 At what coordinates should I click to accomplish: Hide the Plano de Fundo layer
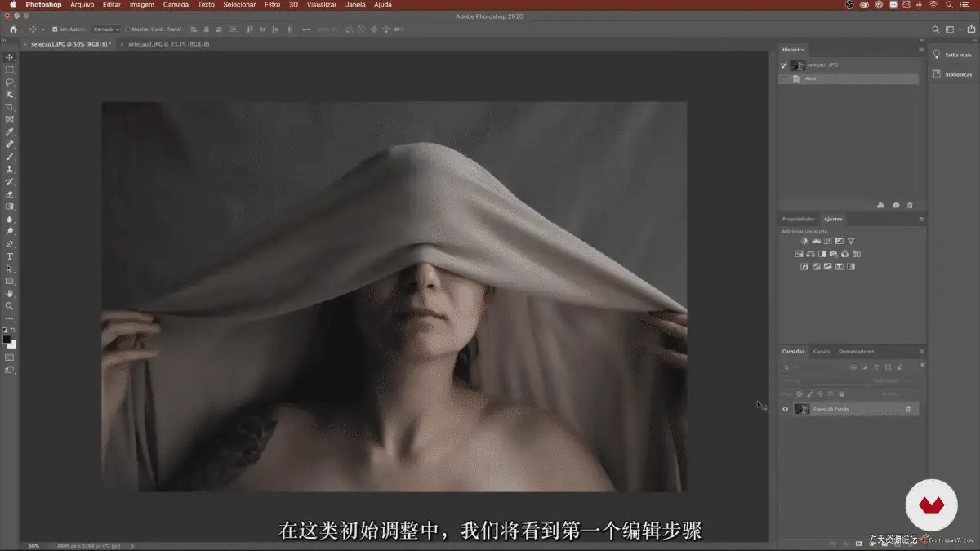tap(786, 409)
